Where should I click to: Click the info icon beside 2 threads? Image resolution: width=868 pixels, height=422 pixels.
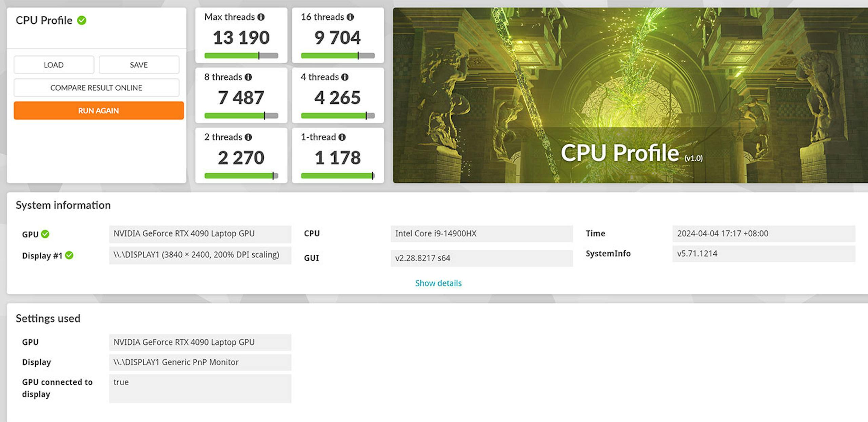[x=248, y=137]
